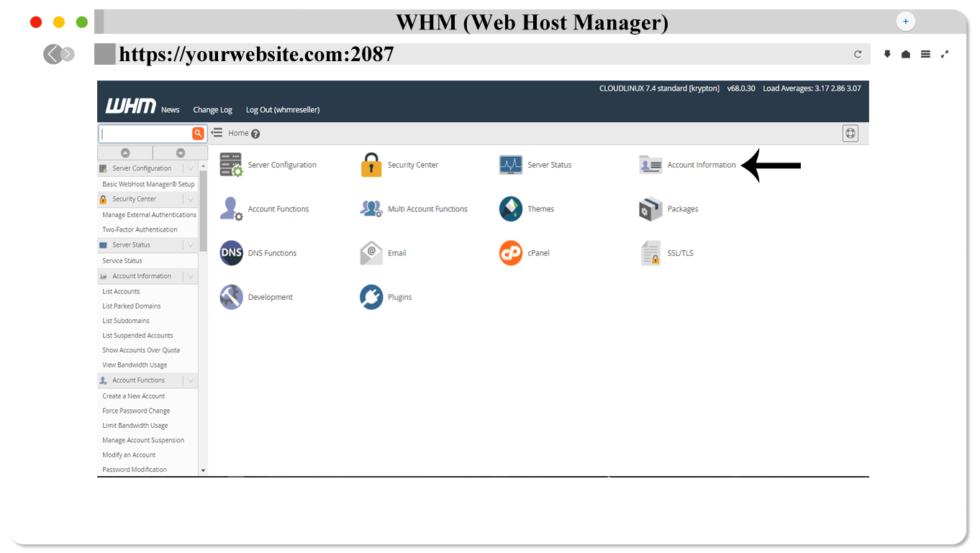Open Two-Factor Authentication link
Viewport: 980px width, 553px height.
click(140, 230)
